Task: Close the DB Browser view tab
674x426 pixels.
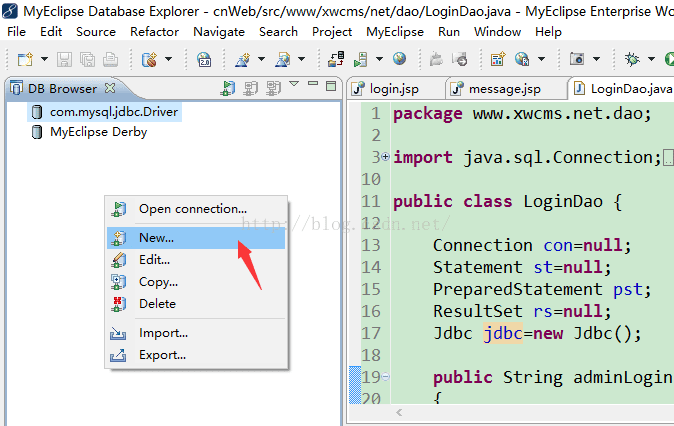Action: pos(110,88)
